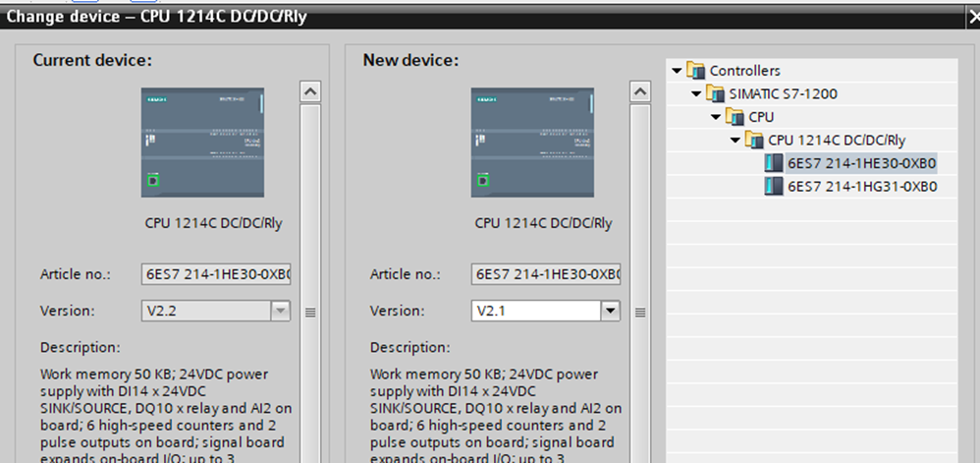Click the New device description text
Screen dimensions: 980x463
(496, 417)
